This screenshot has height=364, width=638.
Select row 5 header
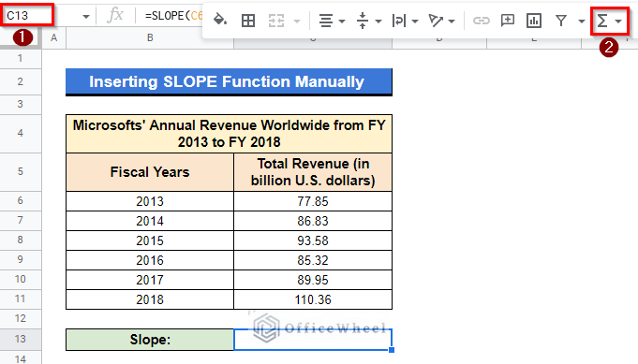click(x=21, y=171)
